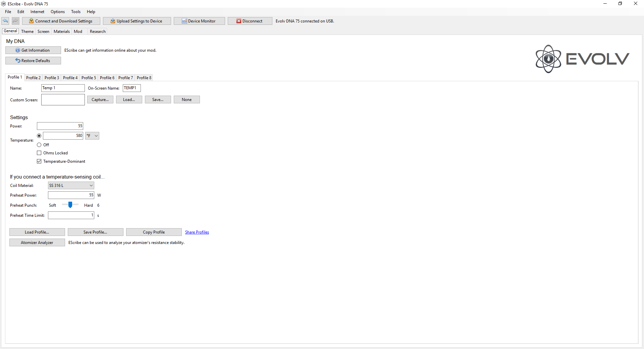Click the Copy Profile button
Image resolution: width=644 pixels, height=349 pixels.
pos(154,232)
